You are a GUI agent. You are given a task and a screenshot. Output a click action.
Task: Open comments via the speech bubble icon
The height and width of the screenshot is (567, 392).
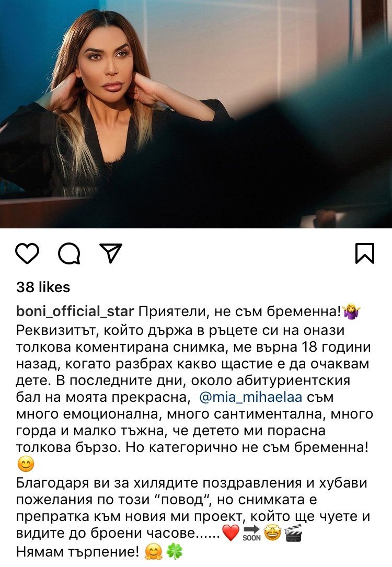pos(69,253)
